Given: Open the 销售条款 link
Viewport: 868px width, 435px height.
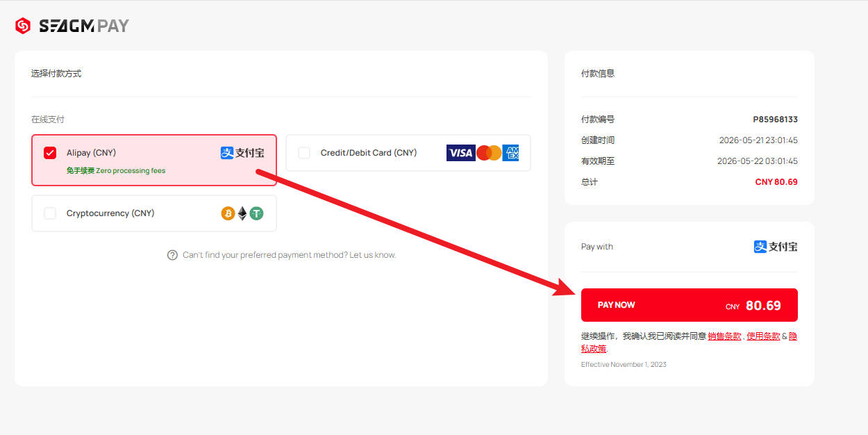Looking at the screenshot, I should point(724,336).
